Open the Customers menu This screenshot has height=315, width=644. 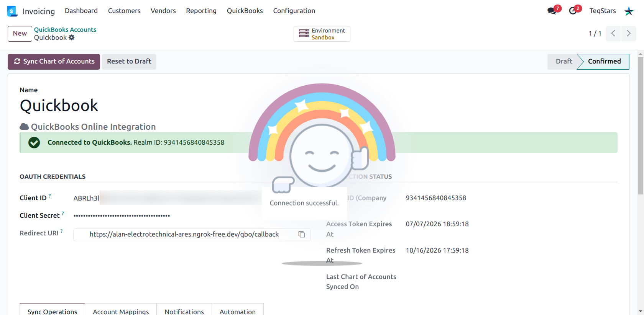click(124, 11)
